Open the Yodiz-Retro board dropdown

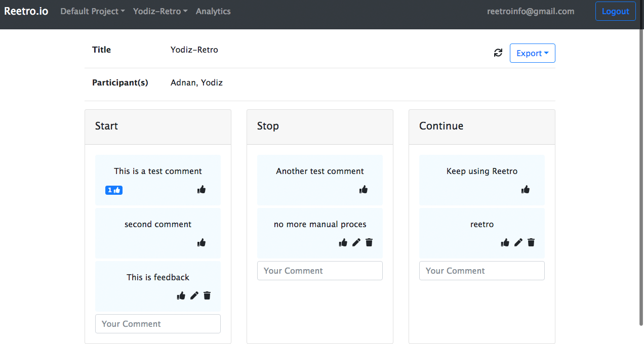click(160, 11)
